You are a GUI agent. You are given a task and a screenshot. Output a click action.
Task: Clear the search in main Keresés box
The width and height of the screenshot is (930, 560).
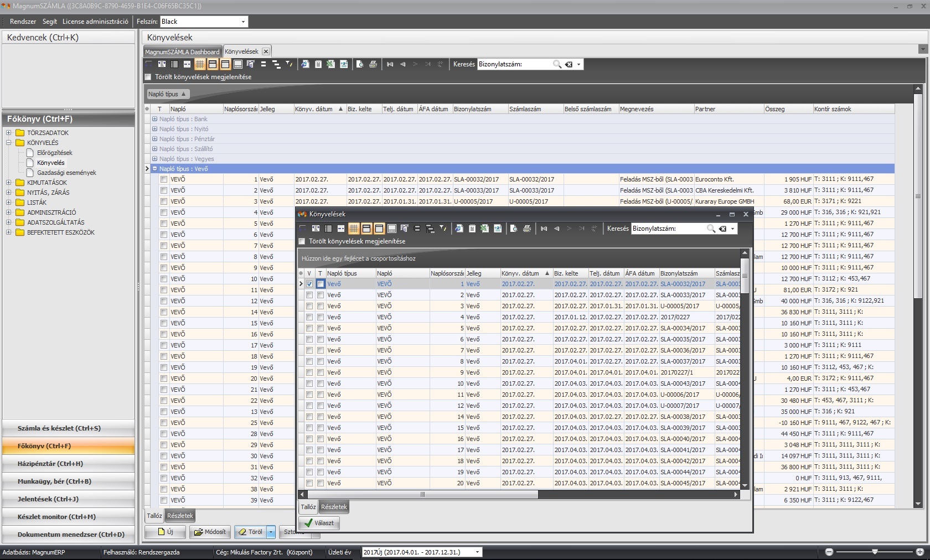[569, 64]
